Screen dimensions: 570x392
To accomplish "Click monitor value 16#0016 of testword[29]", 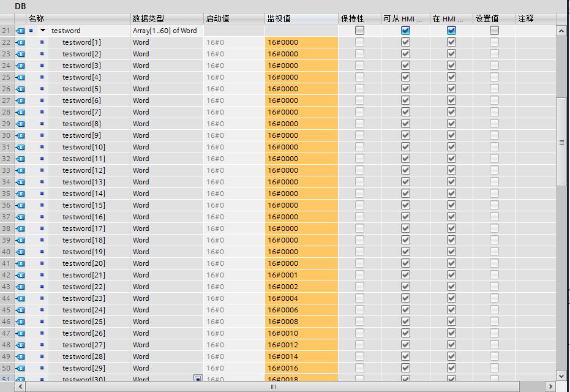I will click(x=301, y=368).
